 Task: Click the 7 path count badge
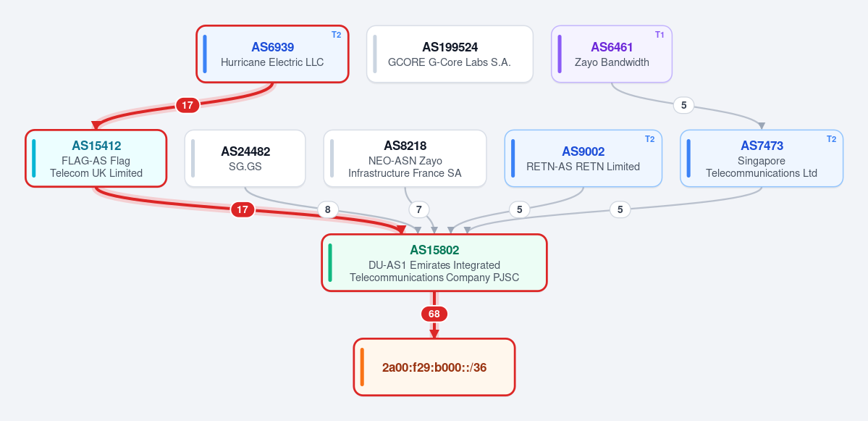pyautogui.click(x=419, y=209)
